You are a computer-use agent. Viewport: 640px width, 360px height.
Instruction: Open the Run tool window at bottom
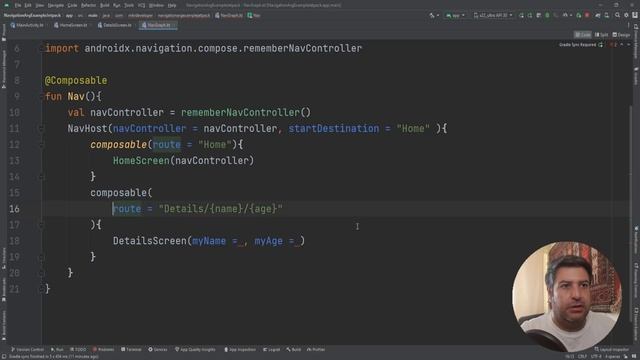point(57,350)
